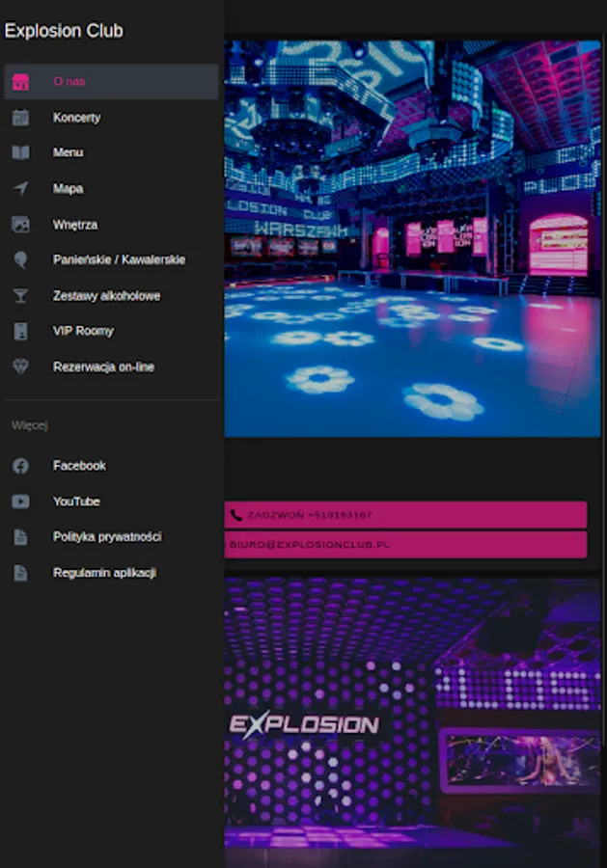607x868 pixels.
Task: Open the YouTube link
Action: [x=111, y=502]
